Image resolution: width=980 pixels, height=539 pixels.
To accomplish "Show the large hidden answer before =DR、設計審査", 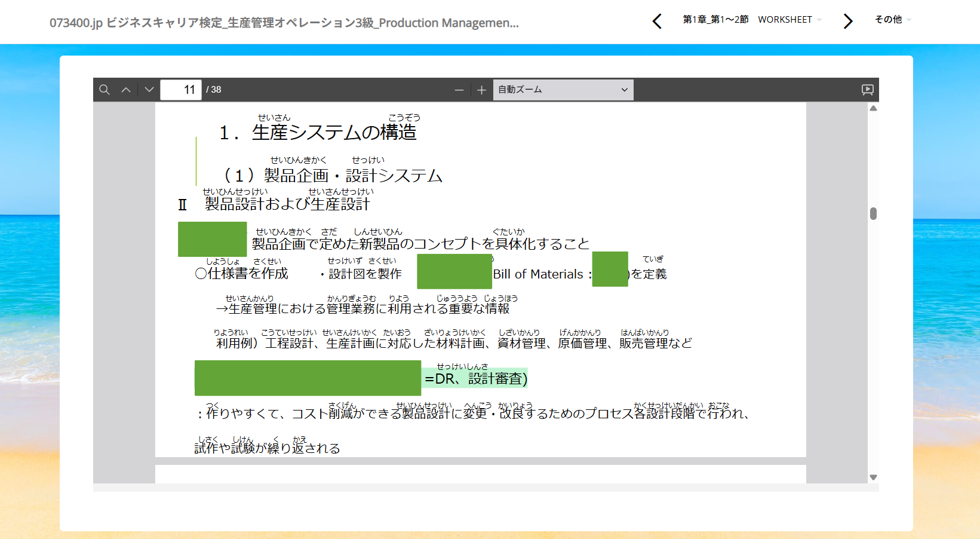I will 308,378.
